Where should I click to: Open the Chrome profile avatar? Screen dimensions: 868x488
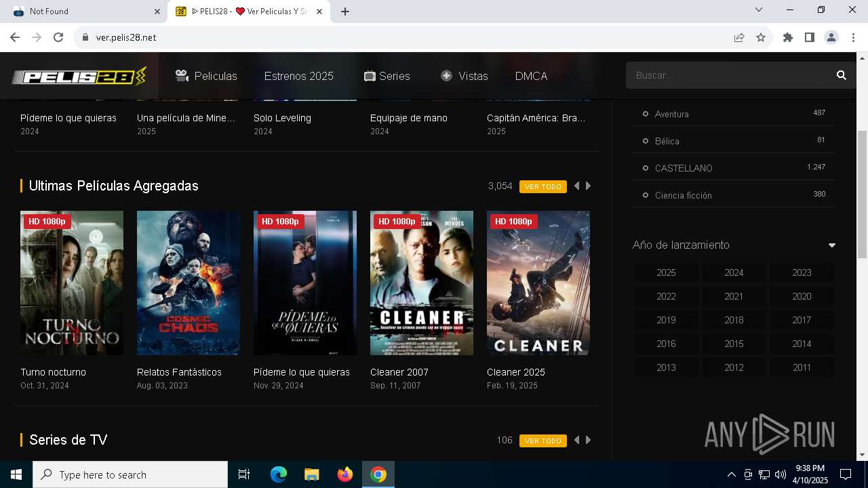coord(831,37)
